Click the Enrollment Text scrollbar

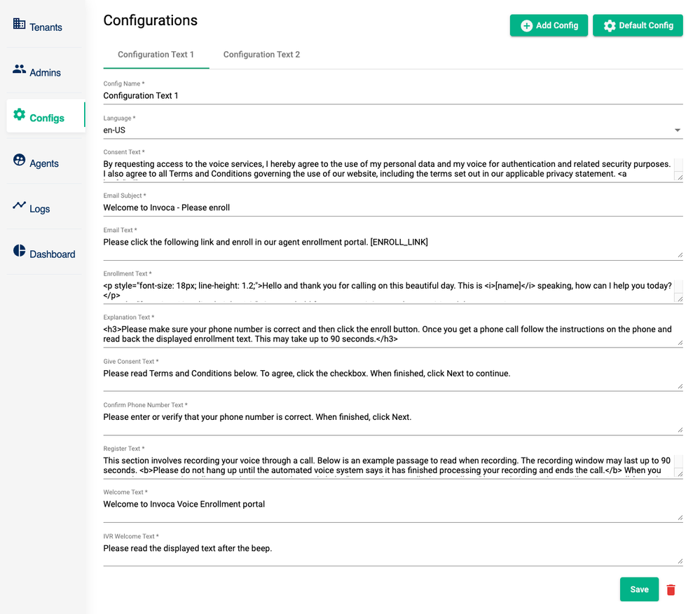point(678,287)
